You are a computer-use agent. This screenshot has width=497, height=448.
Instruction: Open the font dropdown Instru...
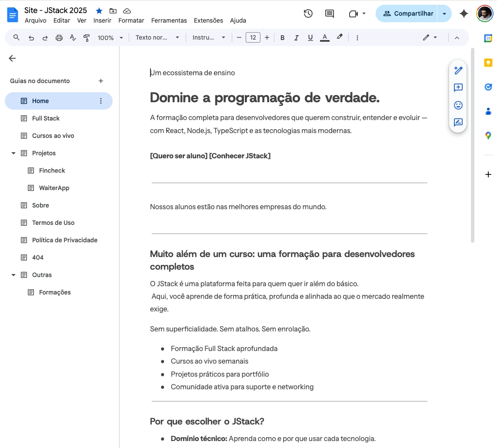(x=209, y=38)
